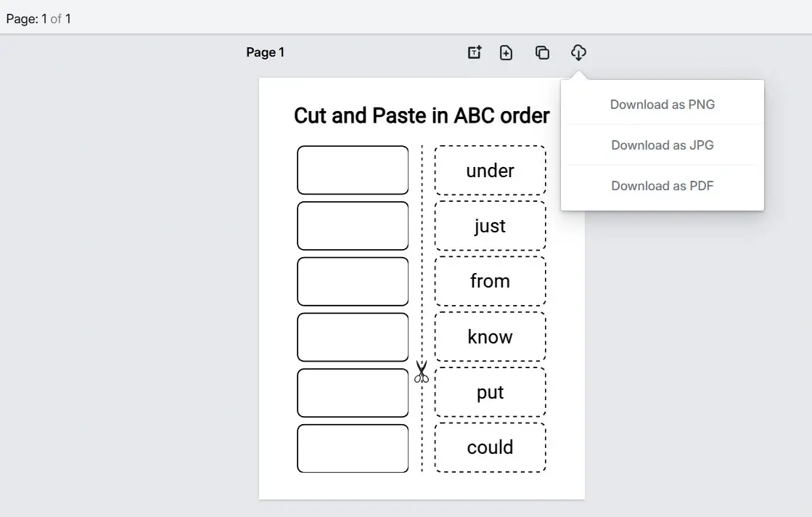This screenshot has height=517, width=812.
Task: Select the 'could' word card
Action: pyautogui.click(x=490, y=447)
